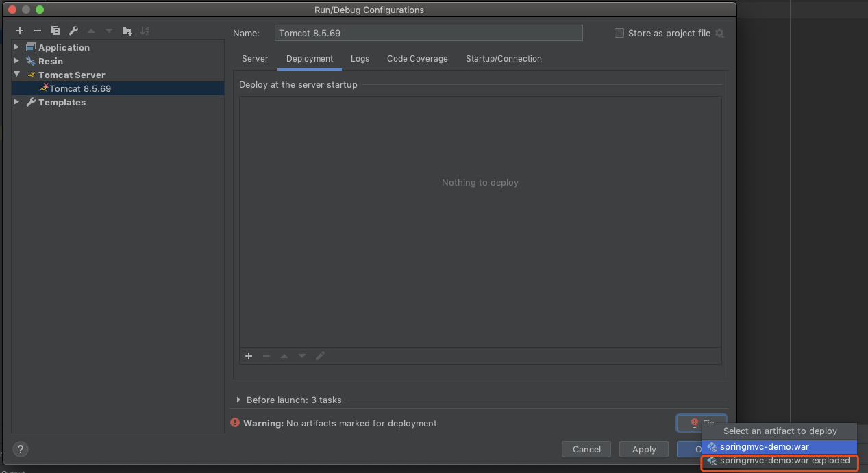
Task: Click the Apply button
Action: (x=644, y=449)
